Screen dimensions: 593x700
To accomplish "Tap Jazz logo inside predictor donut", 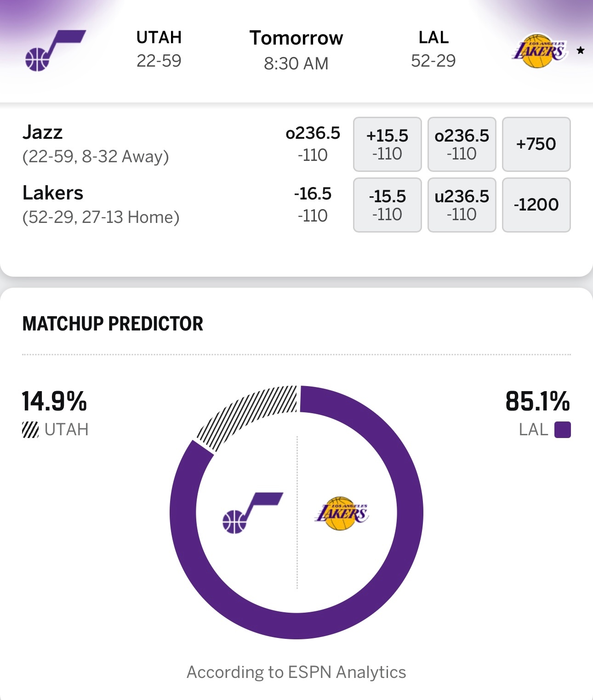I will (x=252, y=513).
